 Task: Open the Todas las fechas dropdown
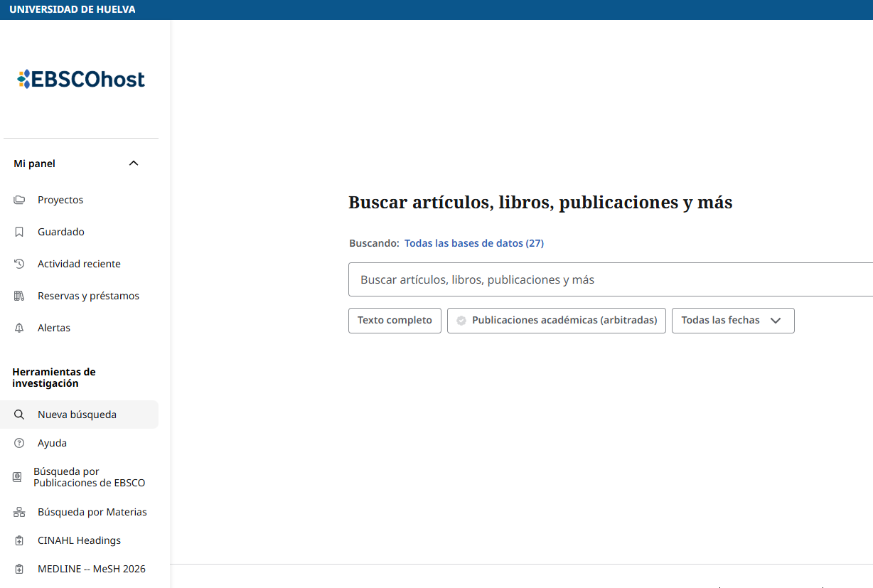[733, 321]
